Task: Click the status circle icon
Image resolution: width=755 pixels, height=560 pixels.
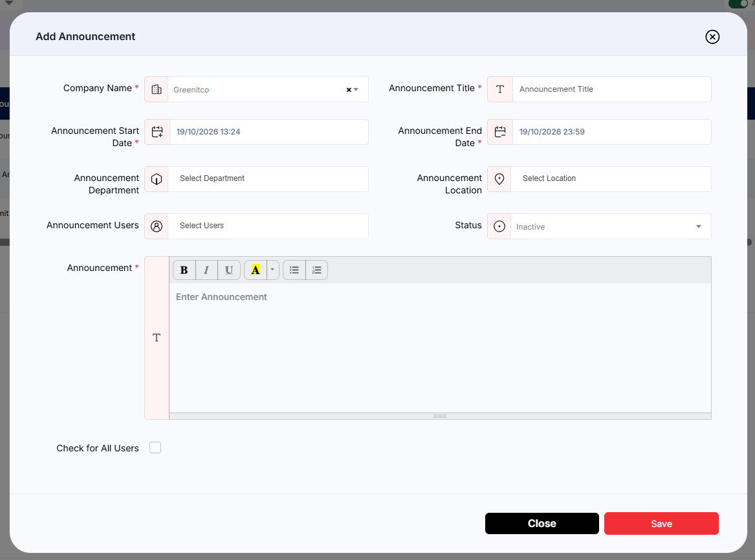Action: pyautogui.click(x=499, y=226)
